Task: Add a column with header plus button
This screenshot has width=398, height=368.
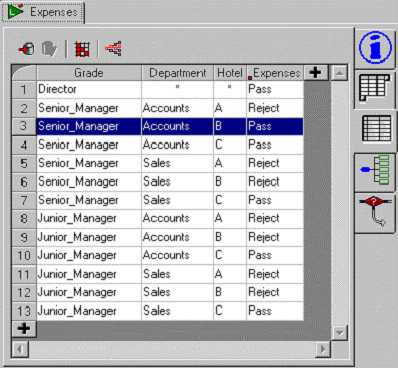Action: coord(315,72)
